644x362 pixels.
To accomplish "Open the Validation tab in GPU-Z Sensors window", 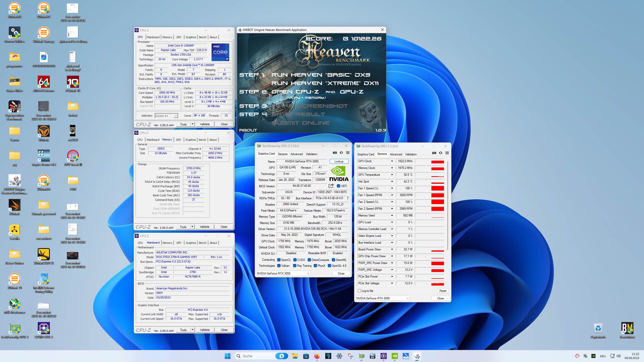I will (x=411, y=154).
